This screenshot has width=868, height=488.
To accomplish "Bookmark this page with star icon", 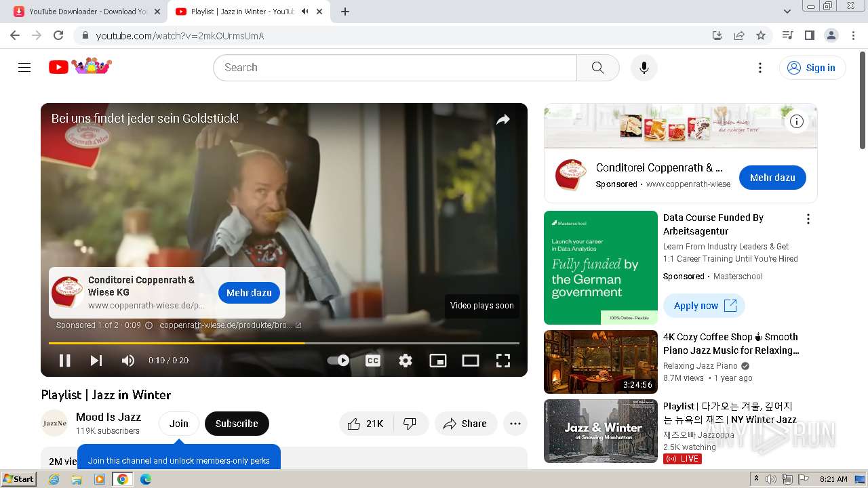I will tap(761, 35).
